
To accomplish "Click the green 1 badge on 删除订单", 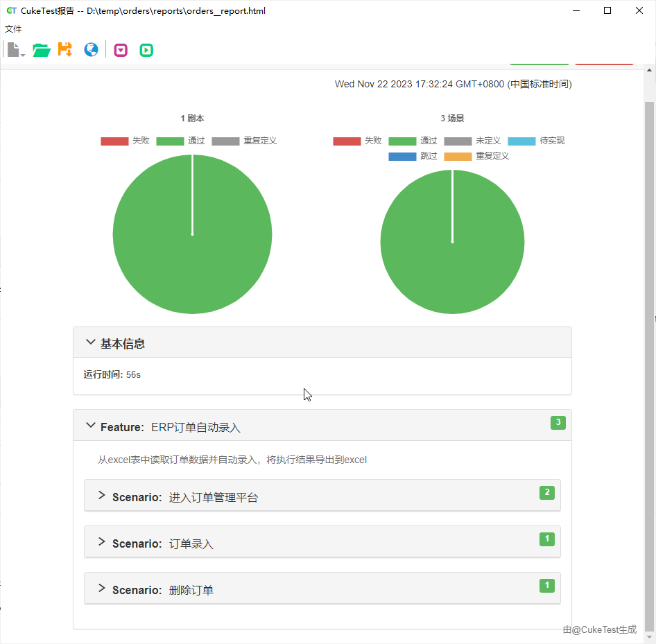I will point(547,586).
